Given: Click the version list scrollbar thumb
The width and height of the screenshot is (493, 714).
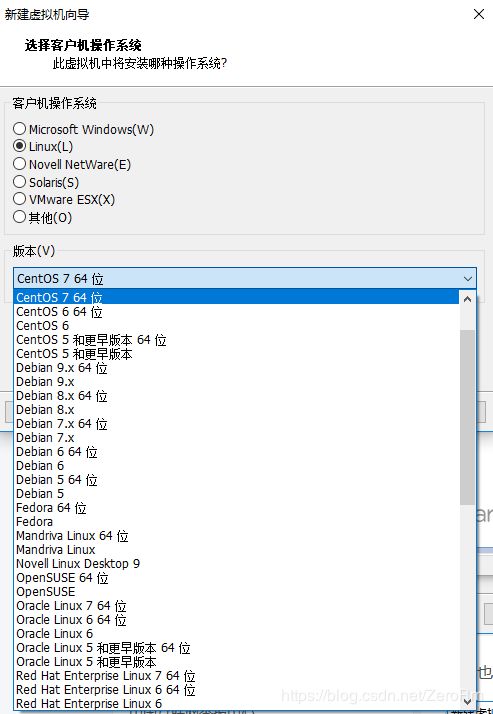Looking at the screenshot, I should click(467, 417).
